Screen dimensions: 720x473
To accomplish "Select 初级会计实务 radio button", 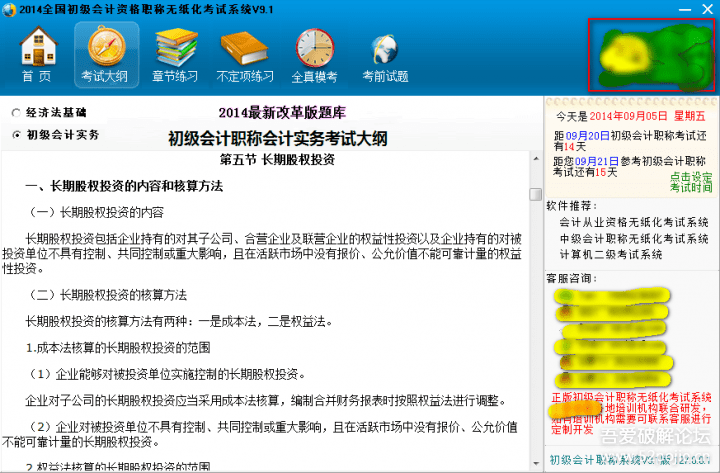I will (x=16, y=134).
